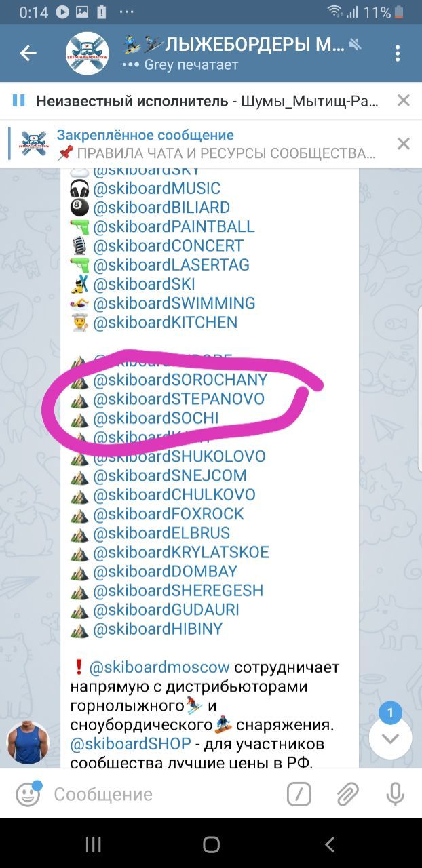Viewport: 422px width, 868px height.
Task: Open the @skiboardSOROCHANY link
Action: [x=180, y=379]
